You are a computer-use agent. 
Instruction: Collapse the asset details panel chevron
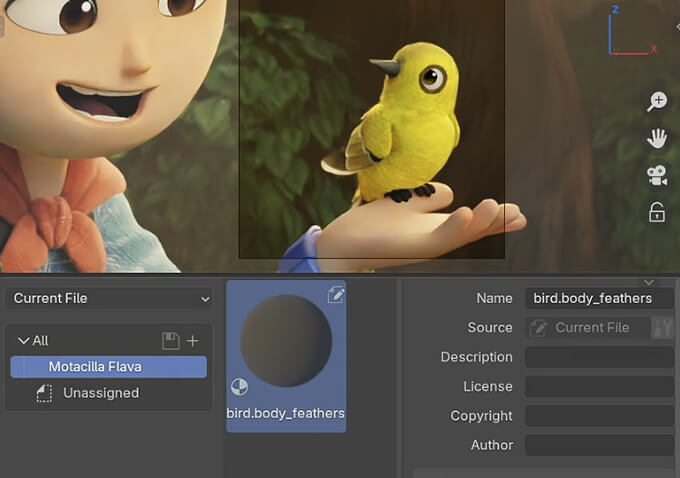(649, 282)
